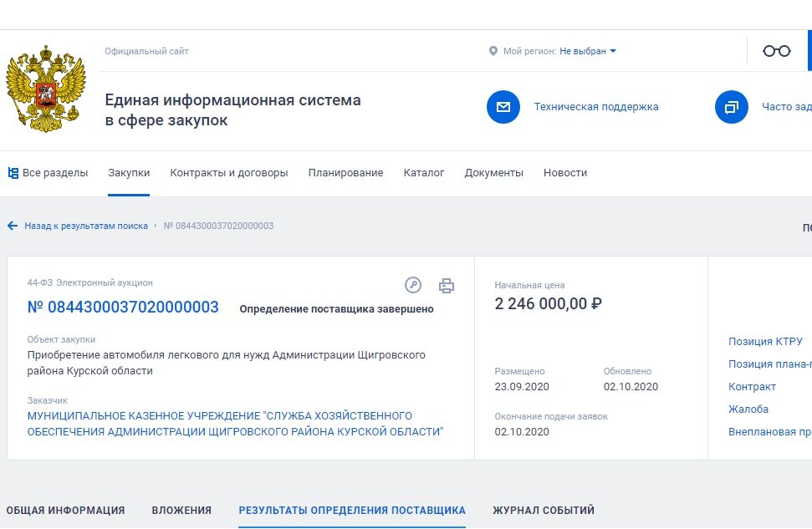Open the customer МУНИЦИПАЛЬНОЕ КАЗЕННОЕ УЧРЕЖДЕНИЕ link
The height and width of the screenshot is (529, 812).
(x=235, y=424)
